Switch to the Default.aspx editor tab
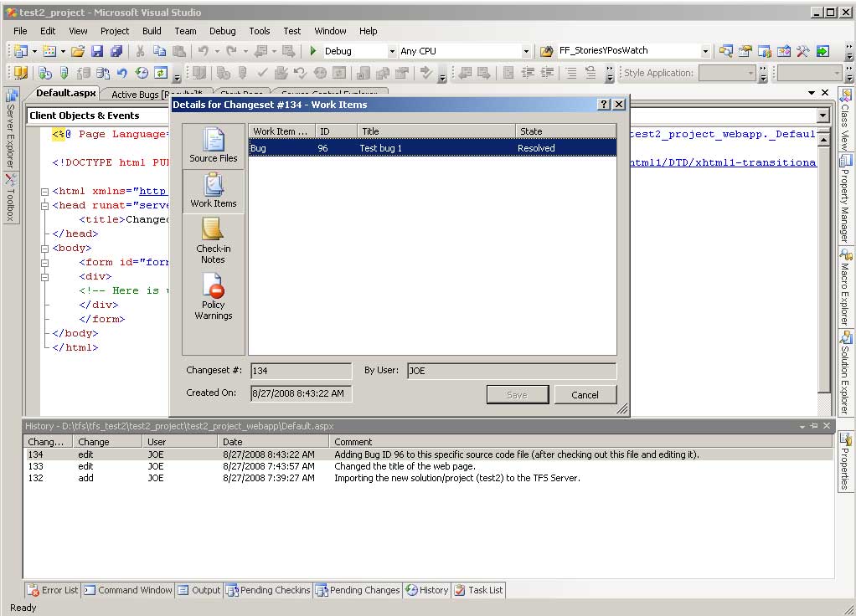 pyautogui.click(x=65, y=93)
